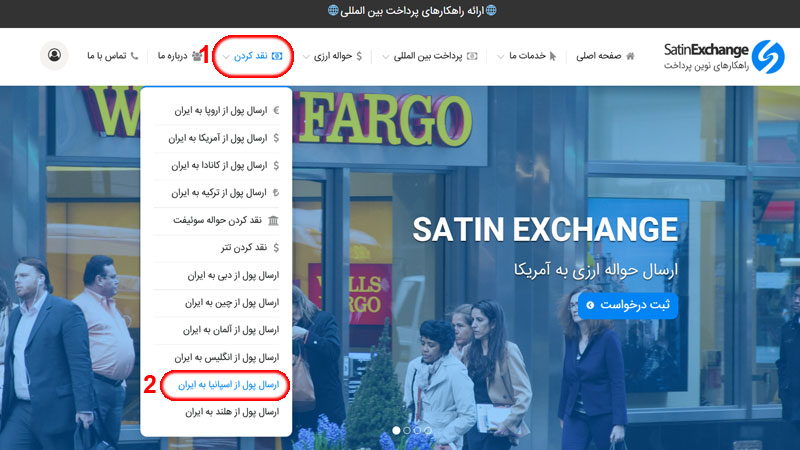Select نقد کردن حواله سوئیفت

click(216, 220)
